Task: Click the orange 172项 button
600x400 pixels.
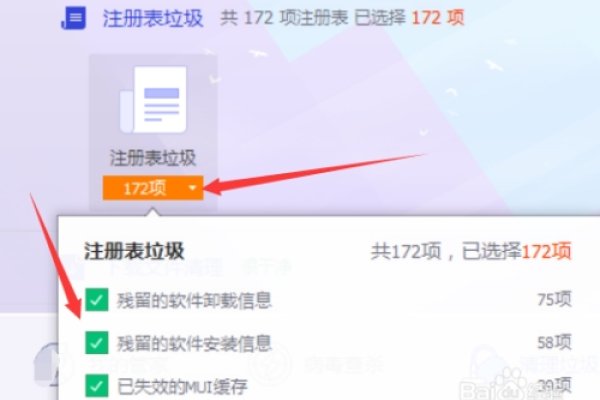Action: point(153,188)
